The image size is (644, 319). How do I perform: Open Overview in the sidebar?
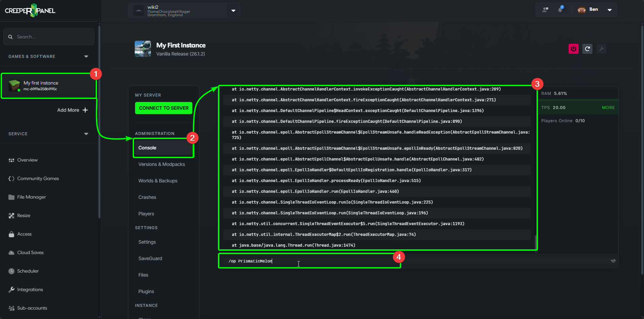click(x=28, y=160)
